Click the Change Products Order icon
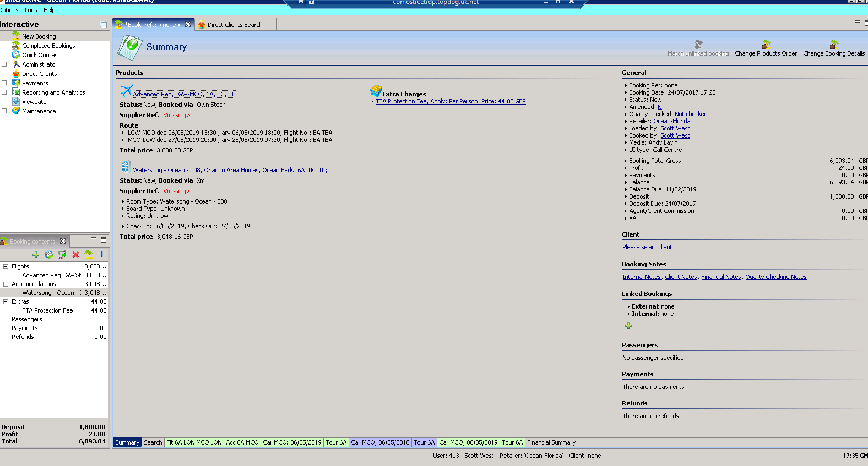 [766, 45]
